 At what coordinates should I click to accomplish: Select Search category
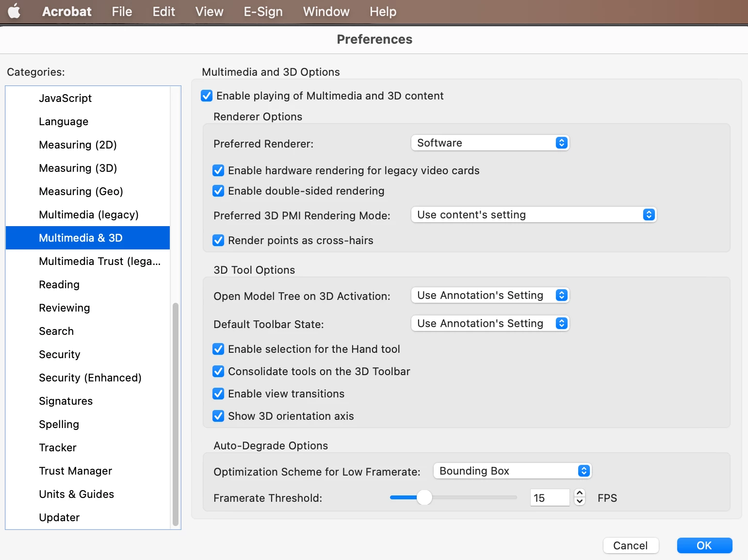click(x=88, y=331)
